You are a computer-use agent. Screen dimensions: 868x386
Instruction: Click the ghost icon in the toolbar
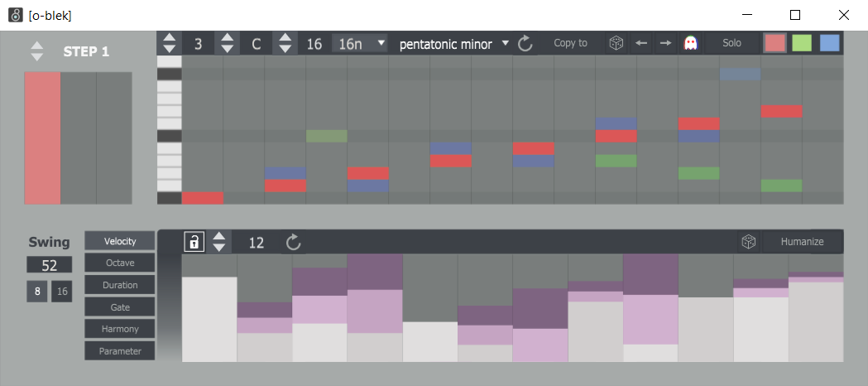tap(690, 43)
